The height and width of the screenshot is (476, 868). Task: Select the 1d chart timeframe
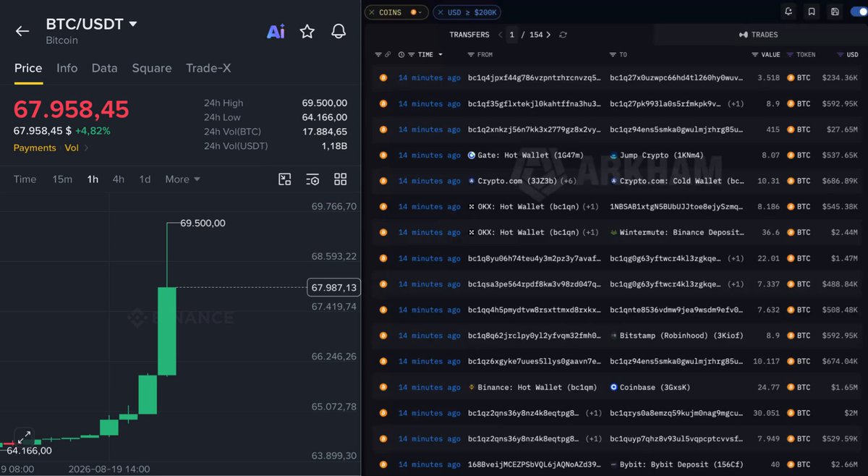pos(145,179)
